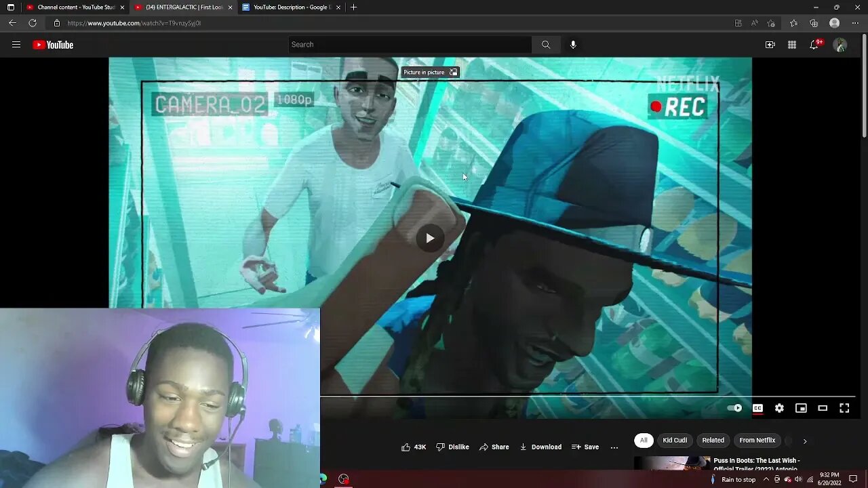Screen dimensions: 868x488
Task: Open the YouTube account avatar menu
Action: 840,45
